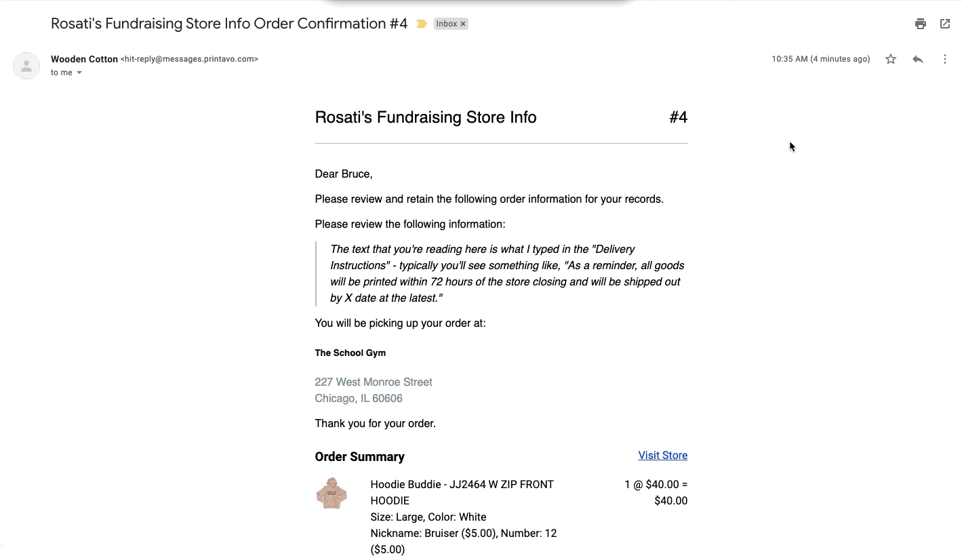964x560 pixels.
Task: Reply using the arrow icon
Action: (918, 59)
